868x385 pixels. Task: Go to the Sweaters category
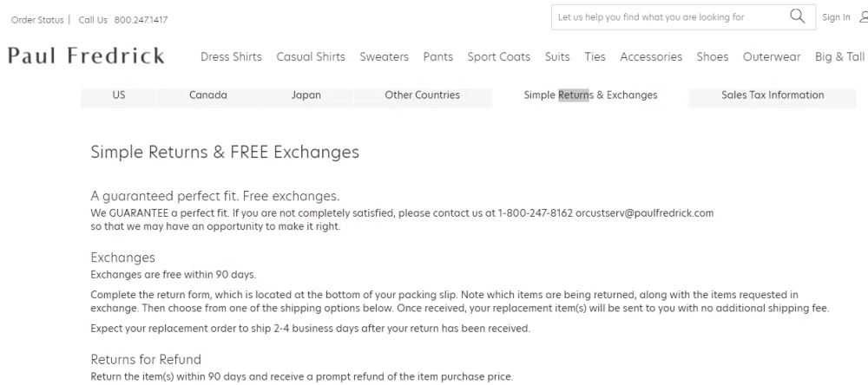(384, 57)
